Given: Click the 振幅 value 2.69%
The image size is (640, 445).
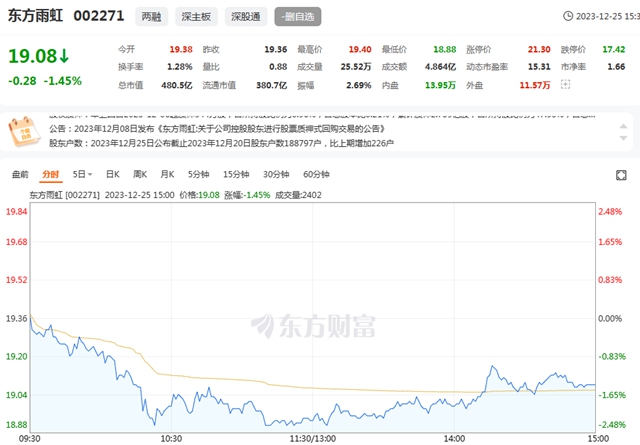Looking at the screenshot, I should 359,85.
